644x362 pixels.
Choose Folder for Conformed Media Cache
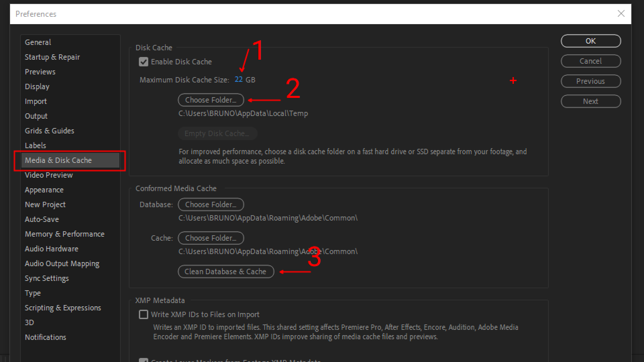click(211, 238)
